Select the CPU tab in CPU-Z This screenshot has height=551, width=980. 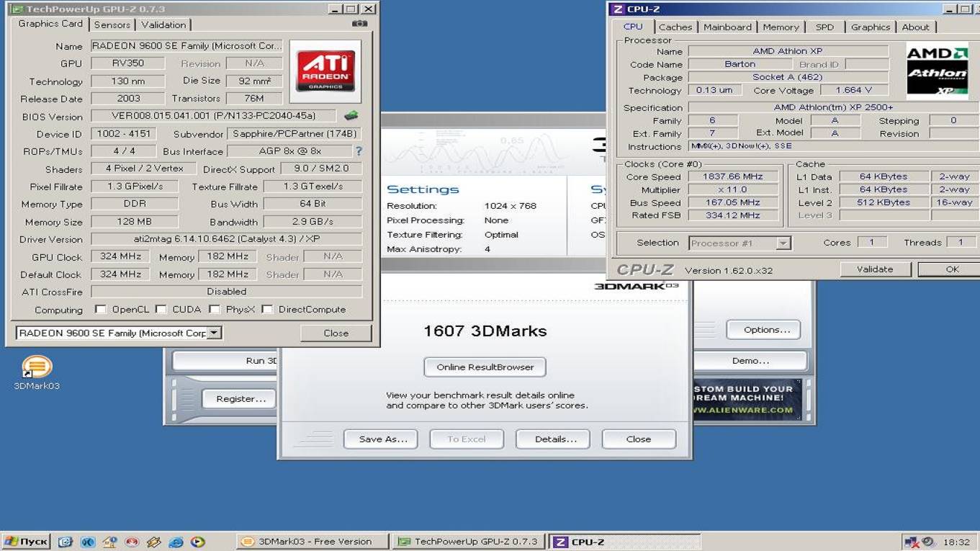634,27
